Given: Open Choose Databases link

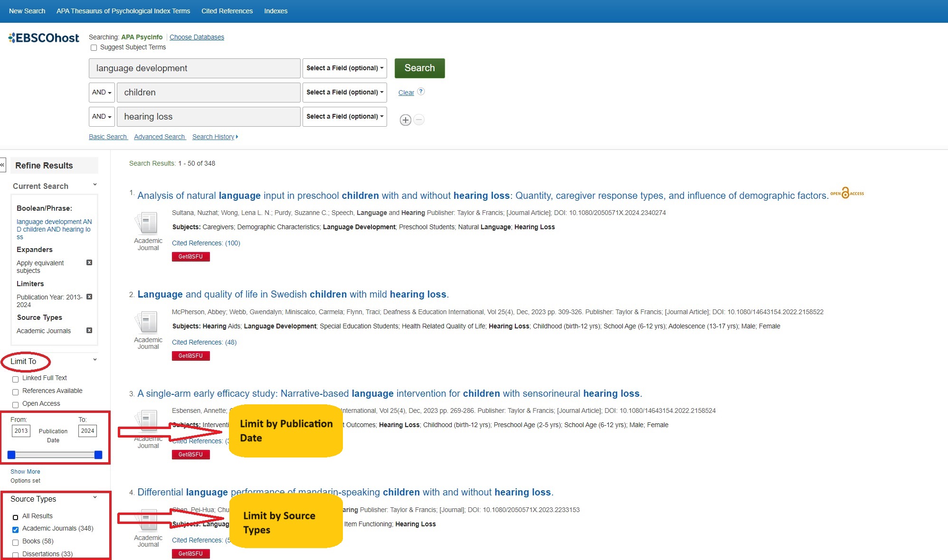Looking at the screenshot, I should tap(197, 37).
